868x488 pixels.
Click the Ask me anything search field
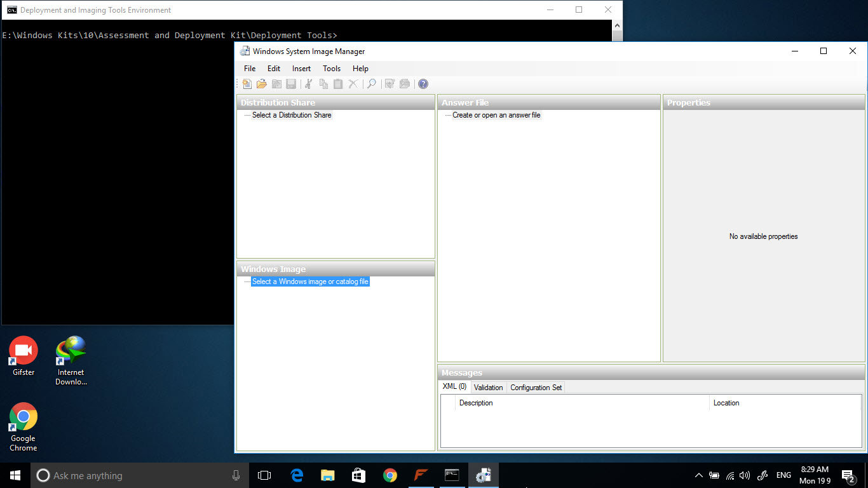127,475
